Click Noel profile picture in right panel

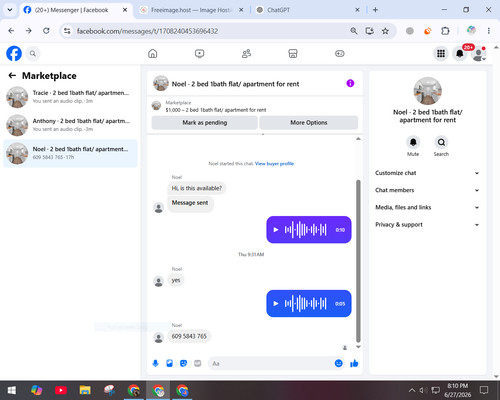tap(428, 91)
